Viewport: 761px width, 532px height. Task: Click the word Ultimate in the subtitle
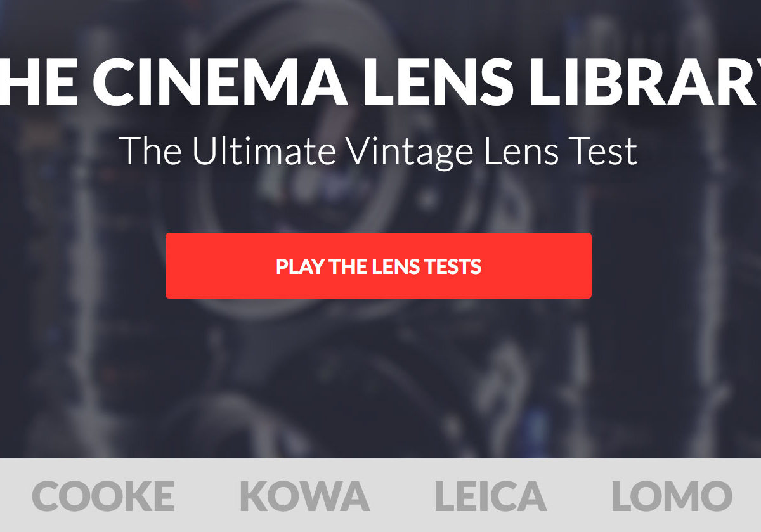264,151
